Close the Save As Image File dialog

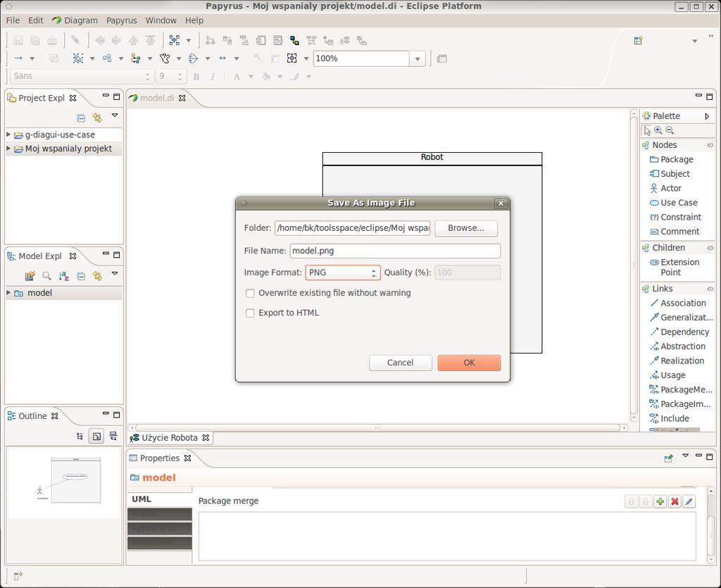501,204
